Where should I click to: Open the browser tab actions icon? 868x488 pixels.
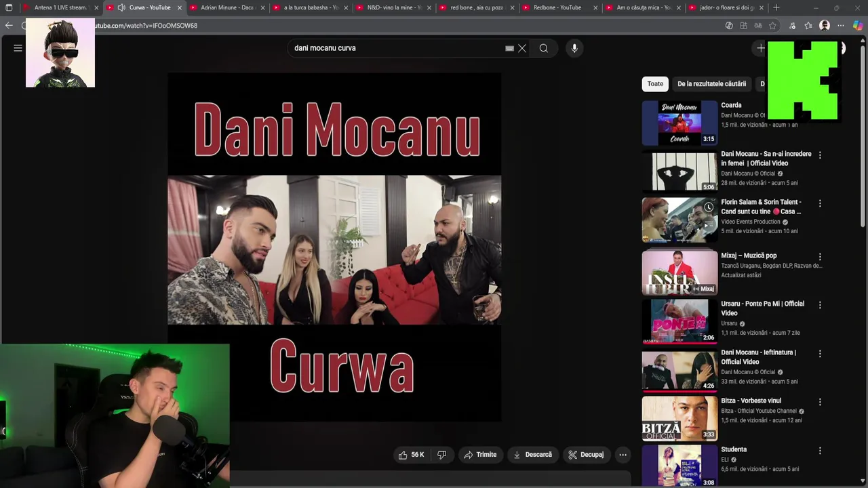[x=9, y=7]
